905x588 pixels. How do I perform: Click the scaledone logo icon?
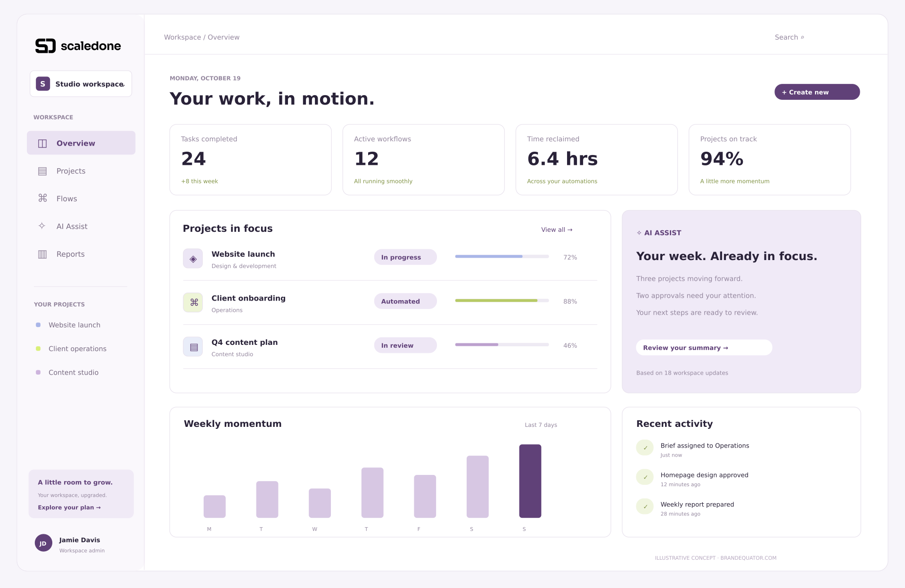coord(46,46)
